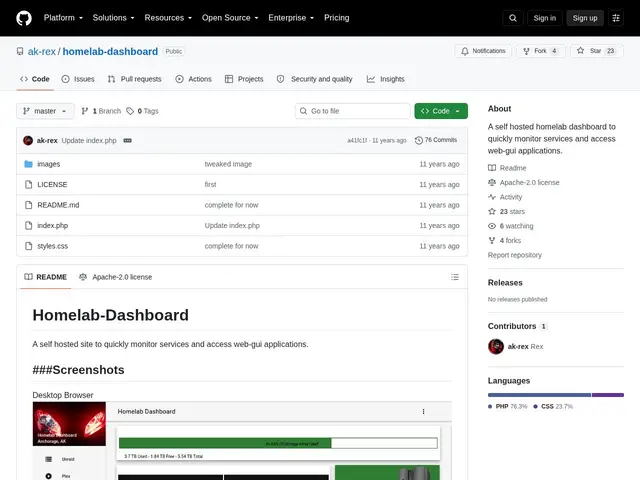The height and width of the screenshot is (480, 640).
Task: Click the fork icon beside 4 forks
Action: coord(492,240)
